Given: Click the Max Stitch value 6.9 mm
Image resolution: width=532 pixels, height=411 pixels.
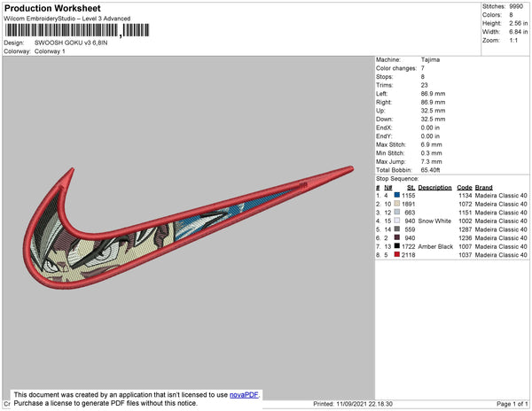Looking at the screenshot, I should (x=431, y=144).
